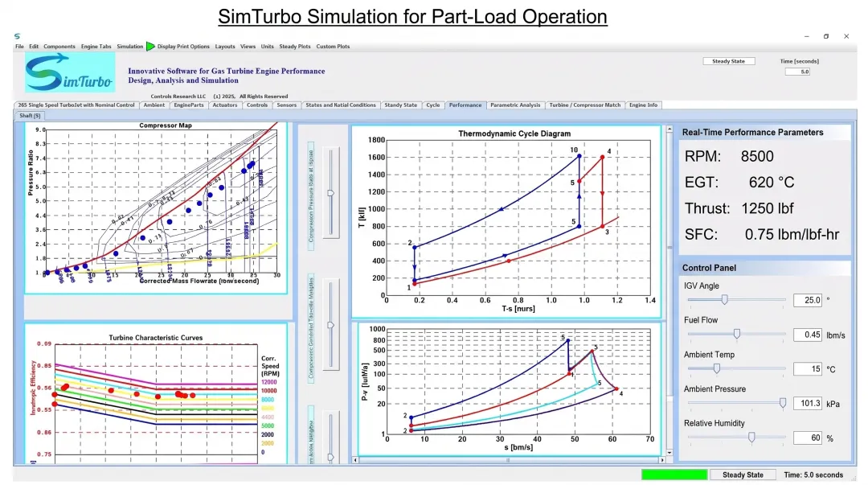Select Single Spool TurboJet Nominal Control tab
This screenshot has width=868, height=485.
(x=76, y=105)
